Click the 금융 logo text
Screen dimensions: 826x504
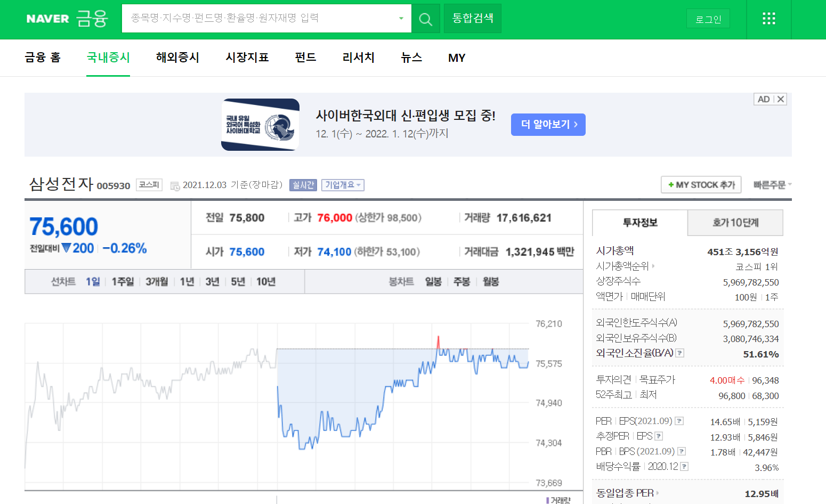(92, 18)
